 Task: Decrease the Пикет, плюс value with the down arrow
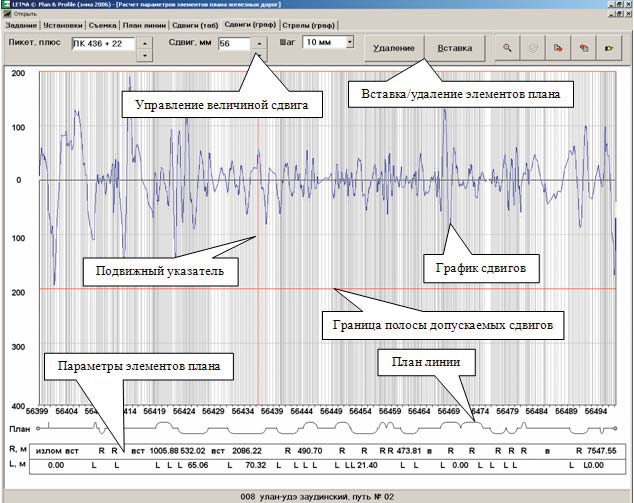click(146, 55)
